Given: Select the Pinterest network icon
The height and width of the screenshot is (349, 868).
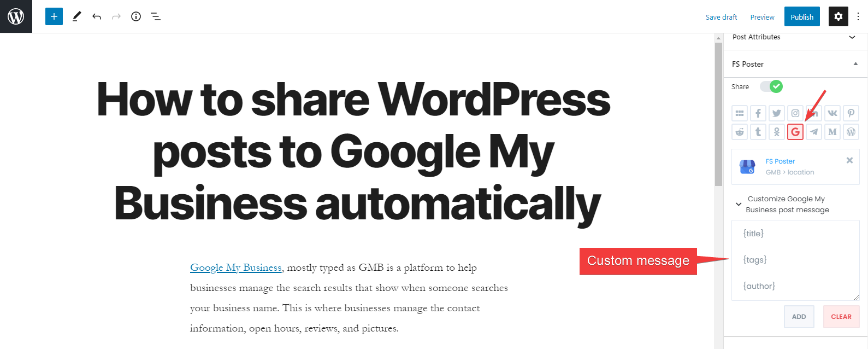Looking at the screenshot, I should 851,113.
